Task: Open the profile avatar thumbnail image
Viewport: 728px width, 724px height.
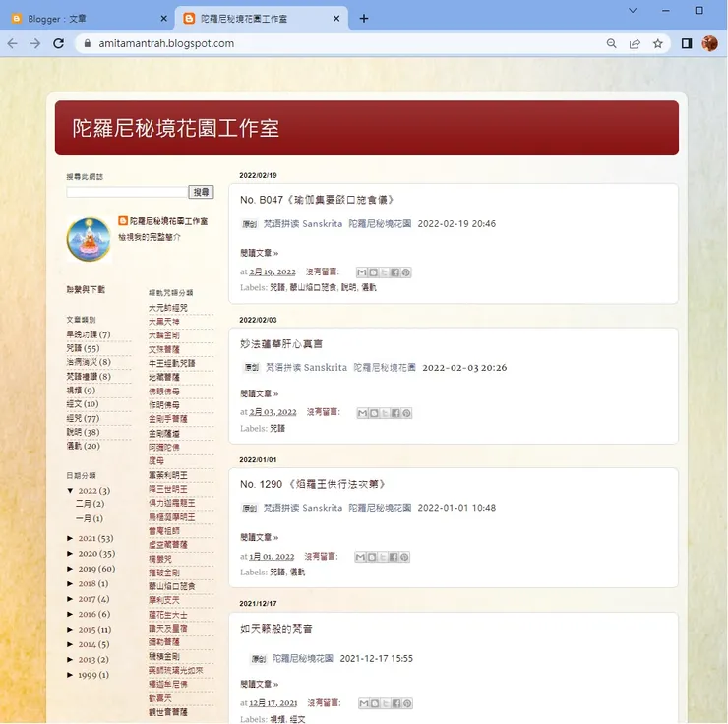Action: coord(89,239)
